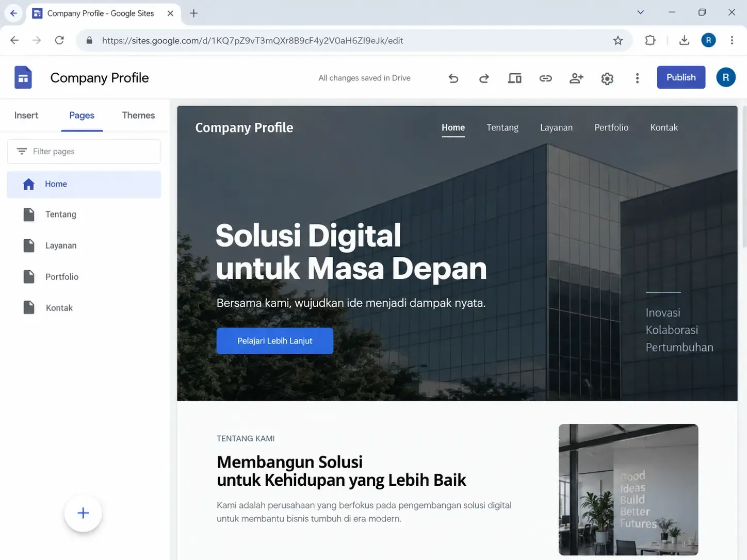Screen dimensions: 747x560
Task: Select Kontak in the pages list
Action: (84, 308)
